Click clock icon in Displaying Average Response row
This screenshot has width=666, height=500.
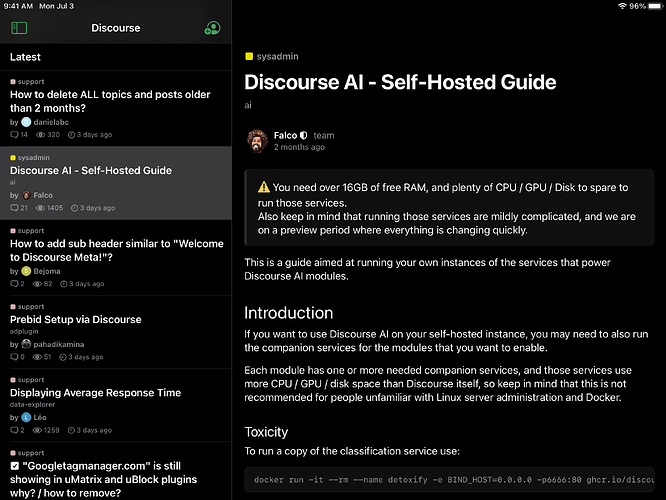(71, 430)
